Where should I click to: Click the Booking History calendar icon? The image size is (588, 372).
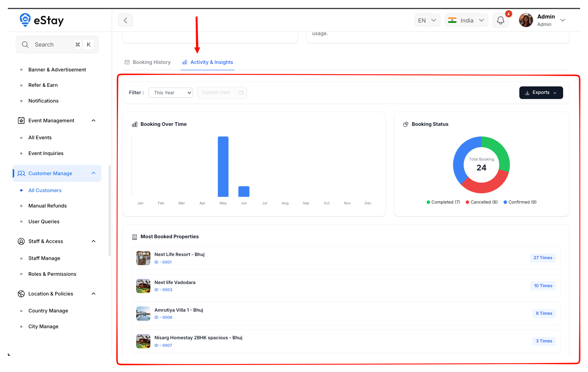(x=127, y=62)
